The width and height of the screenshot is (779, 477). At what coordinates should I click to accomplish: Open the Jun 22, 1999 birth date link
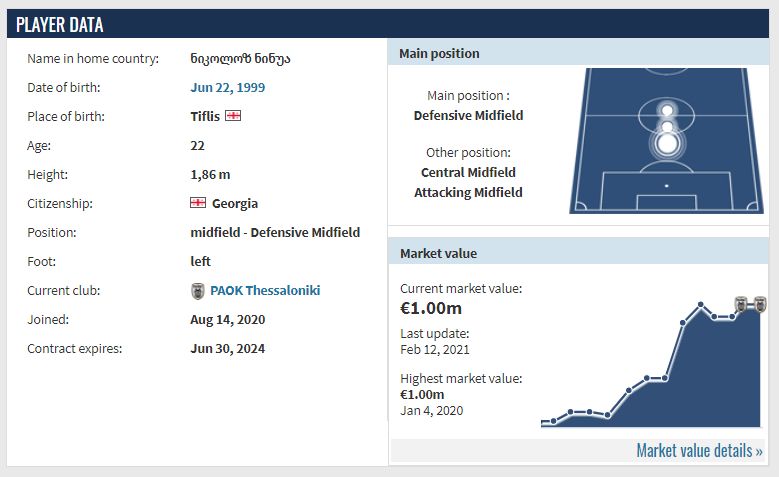(x=228, y=87)
